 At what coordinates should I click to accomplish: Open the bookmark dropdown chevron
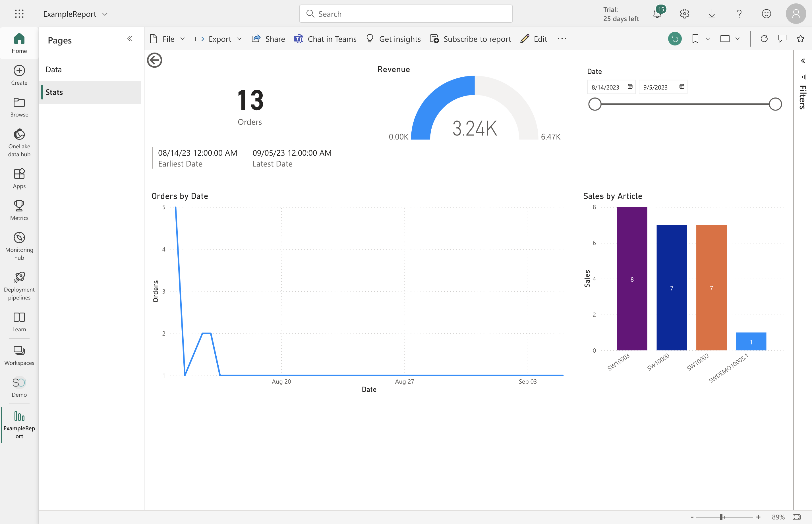point(708,39)
